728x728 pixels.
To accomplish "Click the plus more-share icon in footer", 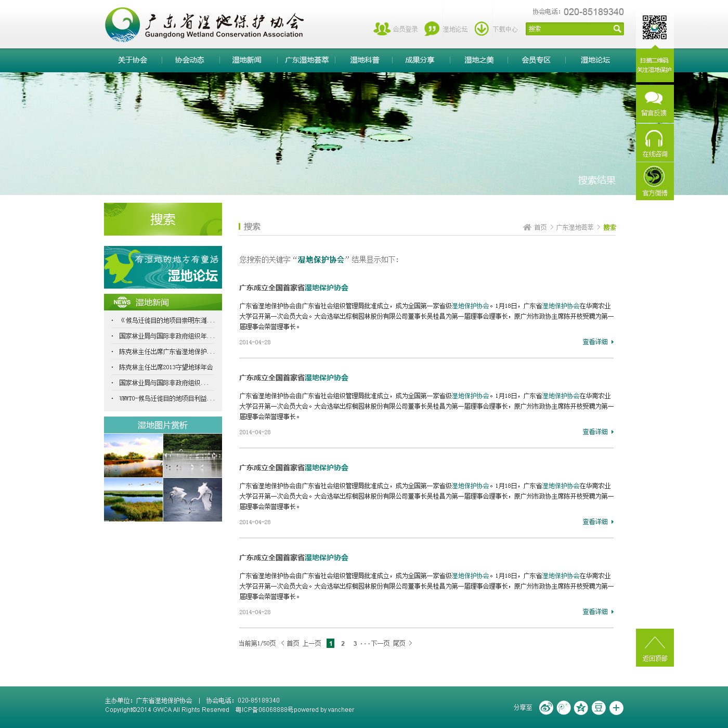I will tap(616, 708).
